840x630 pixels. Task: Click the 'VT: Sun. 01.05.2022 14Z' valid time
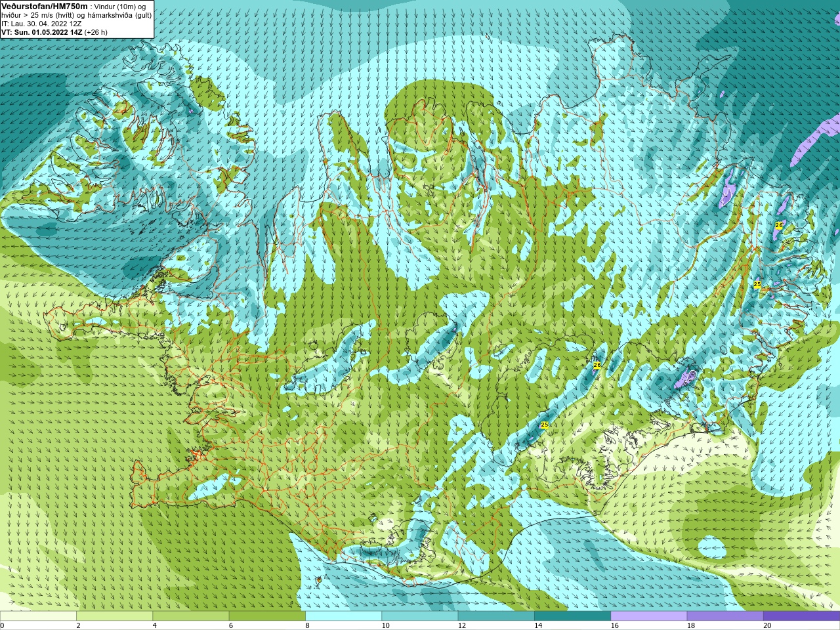[x=41, y=32]
